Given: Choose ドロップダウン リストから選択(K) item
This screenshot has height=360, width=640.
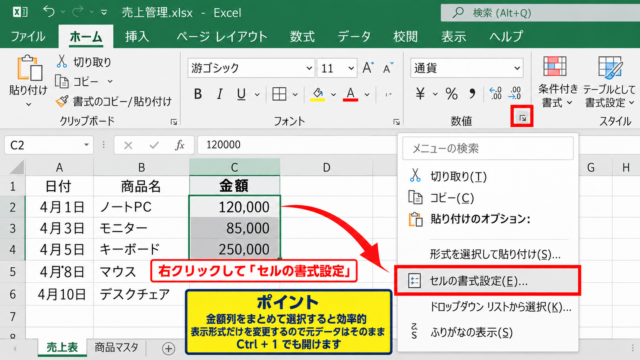Looking at the screenshot, I should click(488, 307).
